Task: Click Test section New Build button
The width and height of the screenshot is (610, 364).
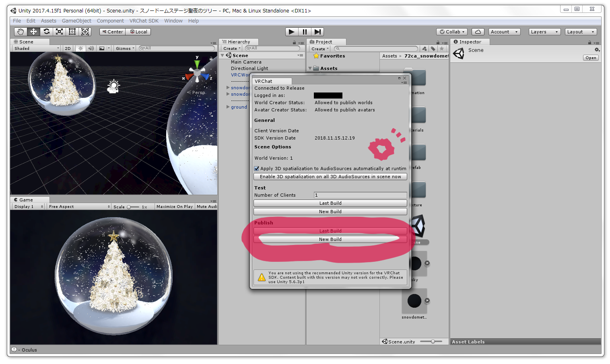Action: point(330,212)
